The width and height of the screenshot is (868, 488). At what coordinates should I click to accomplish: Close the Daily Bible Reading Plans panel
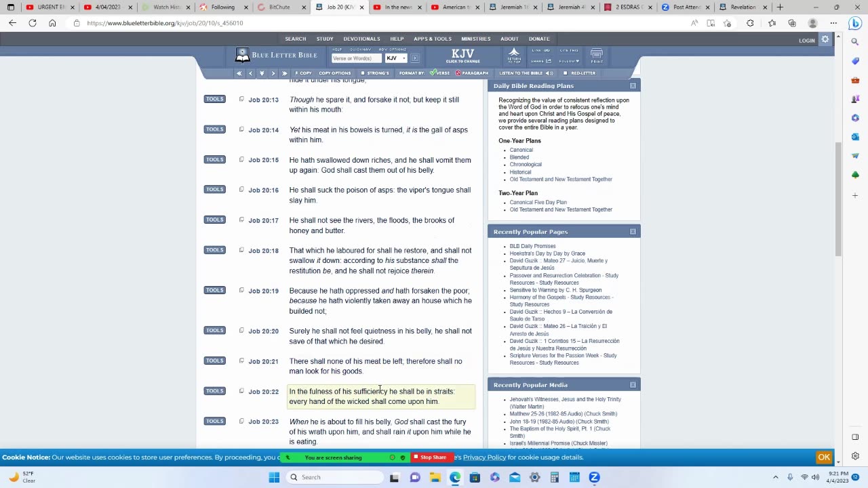tap(633, 86)
